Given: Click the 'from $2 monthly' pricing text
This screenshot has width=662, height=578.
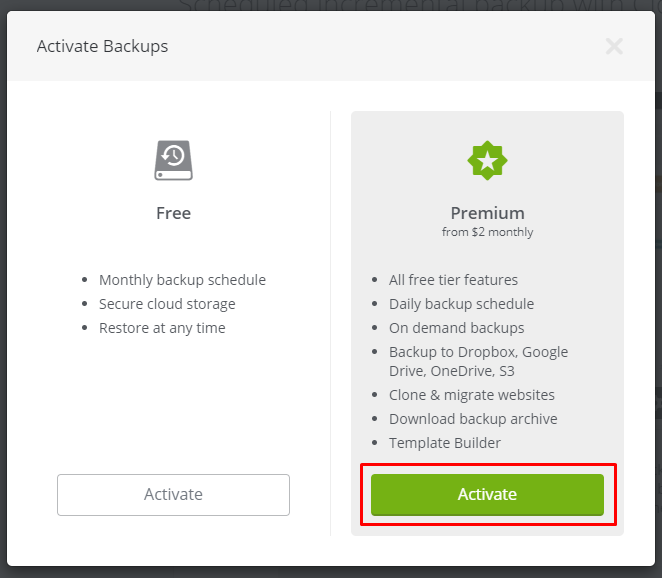Looking at the screenshot, I should pos(487,232).
